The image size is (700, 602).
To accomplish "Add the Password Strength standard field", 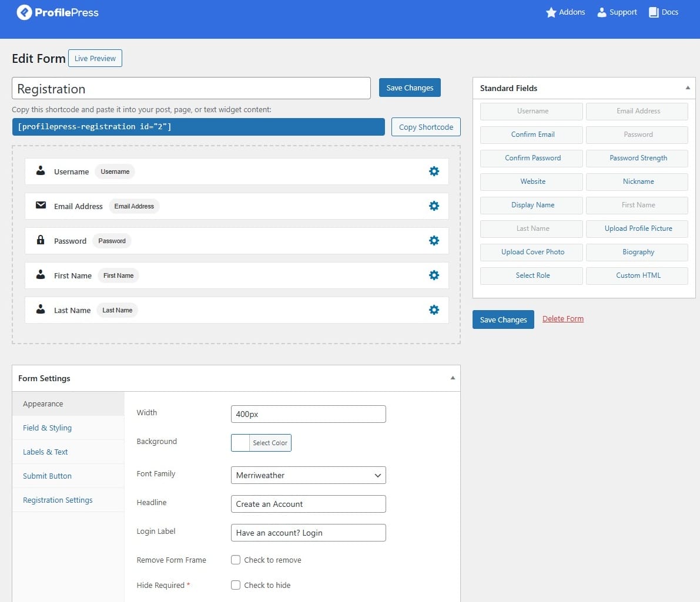I will [637, 158].
